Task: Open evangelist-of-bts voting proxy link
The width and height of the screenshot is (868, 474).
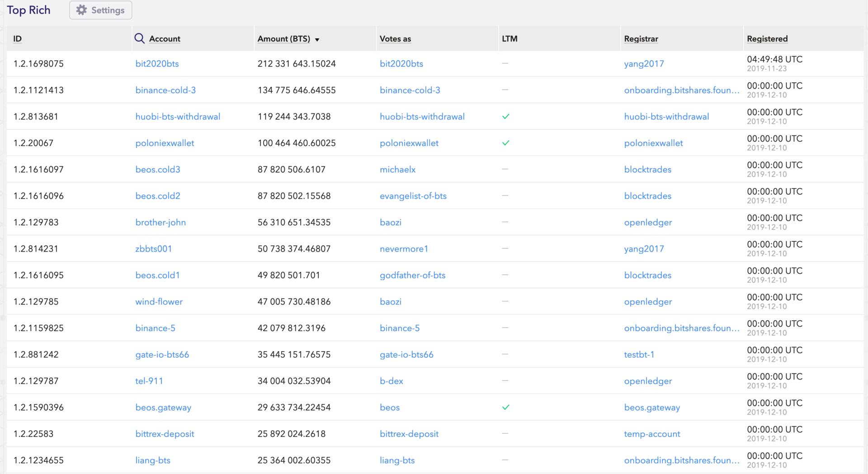Action: point(413,196)
